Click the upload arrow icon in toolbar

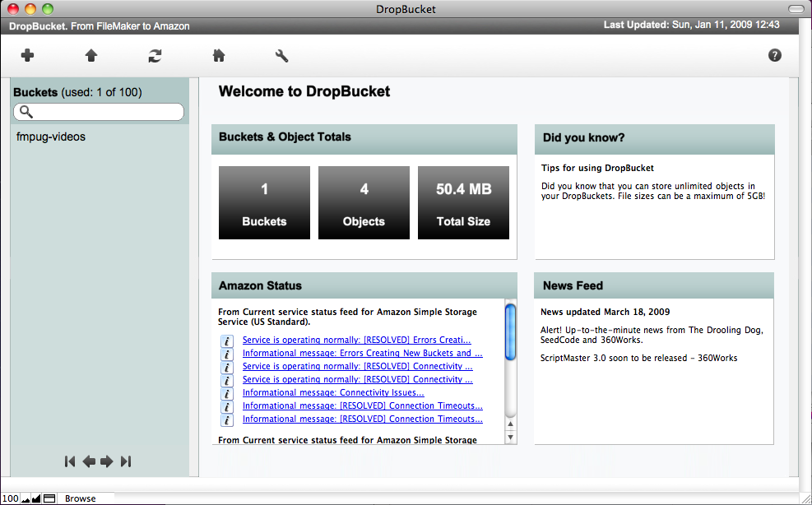tap(91, 55)
